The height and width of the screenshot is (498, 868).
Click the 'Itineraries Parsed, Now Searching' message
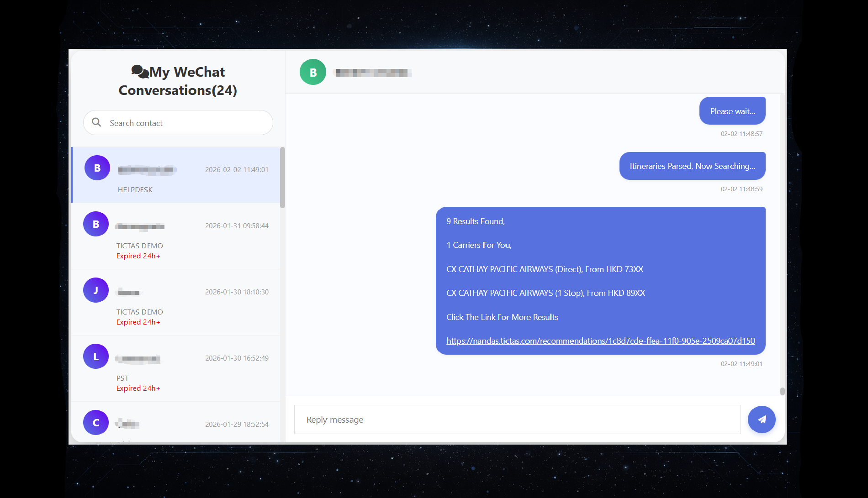pyautogui.click(x=692, y=166)
